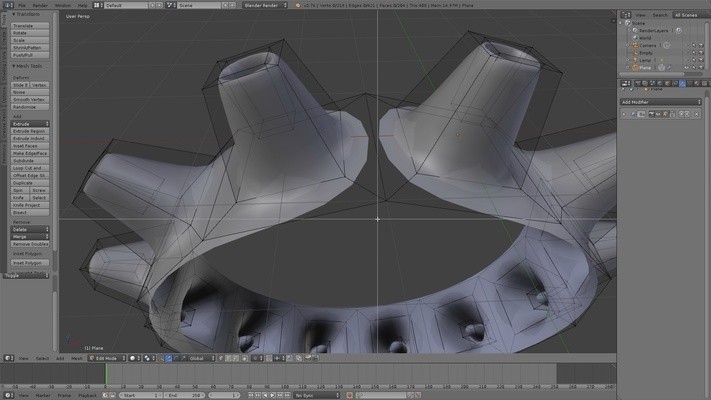
Task: Click the Remove Doubles button
Action: [30, 244]
